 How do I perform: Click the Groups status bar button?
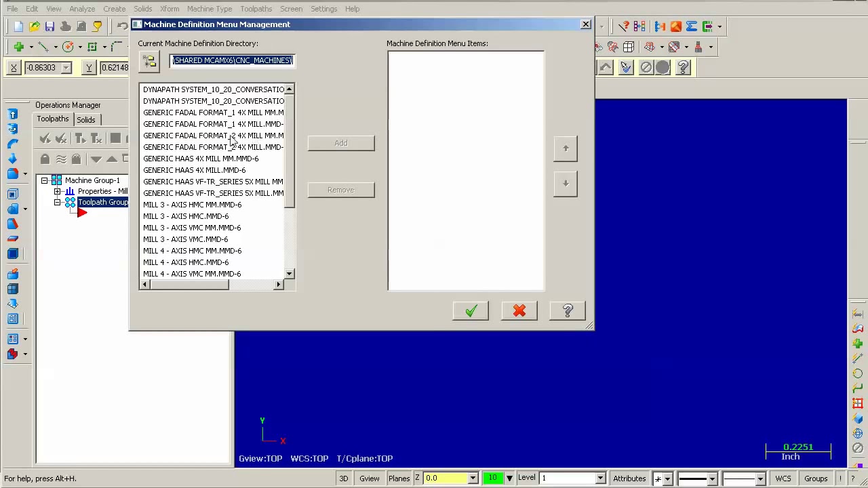(x=816, y=479)
